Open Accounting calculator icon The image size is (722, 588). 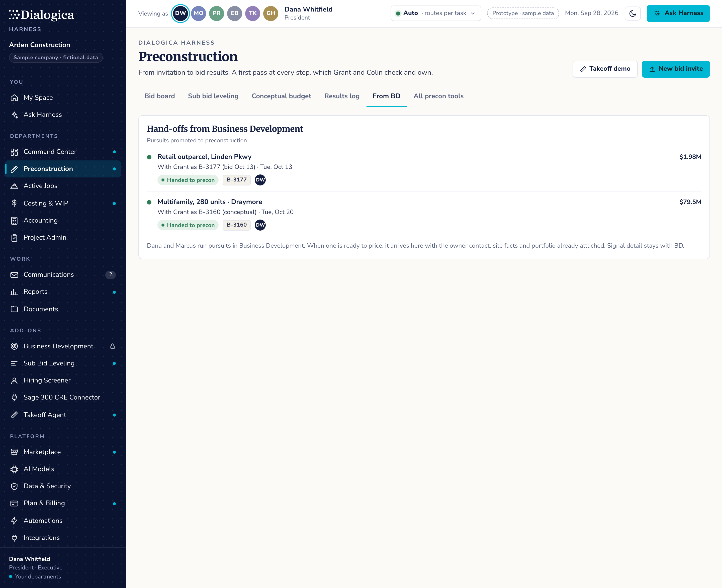[14, 221]
